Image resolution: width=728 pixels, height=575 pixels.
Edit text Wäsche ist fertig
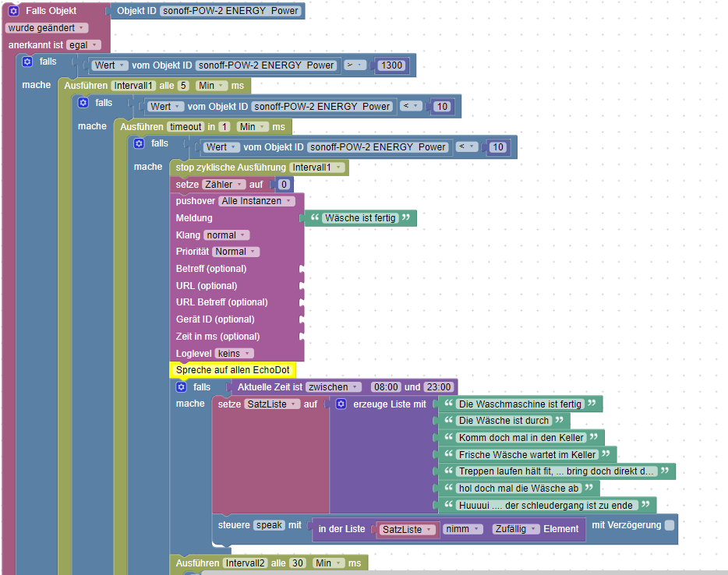(x=360, y=218)
